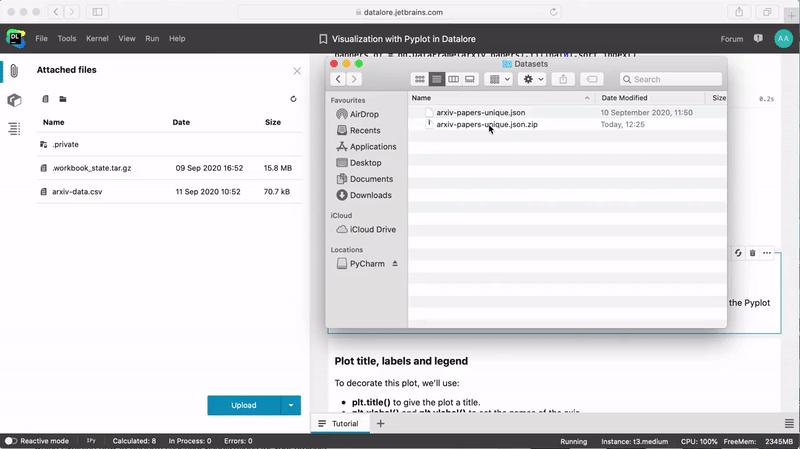Select the .workbook_state.tar.gz file
This screenshot has width=800, height=449.
tap(169, 168)
